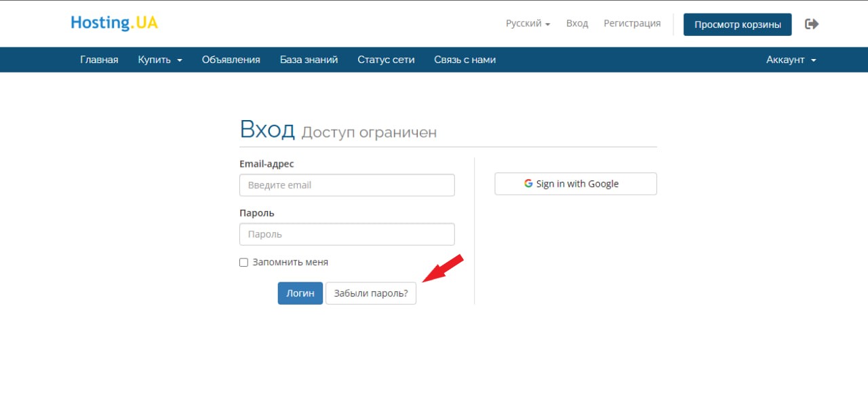This screenshot has width=868, height=418.
Task: Focus the Email-адрес input field
Action: pyautogui.click(x=347, y=185)
